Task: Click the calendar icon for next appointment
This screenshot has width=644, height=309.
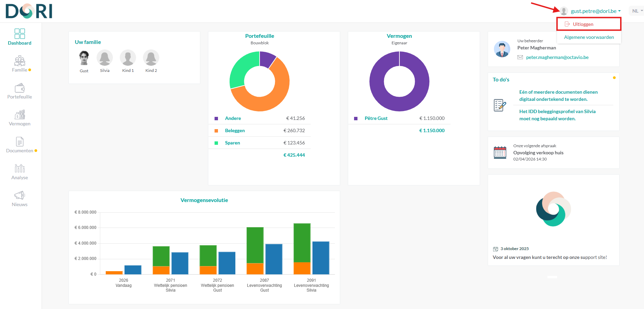Action: click(500, 153)
